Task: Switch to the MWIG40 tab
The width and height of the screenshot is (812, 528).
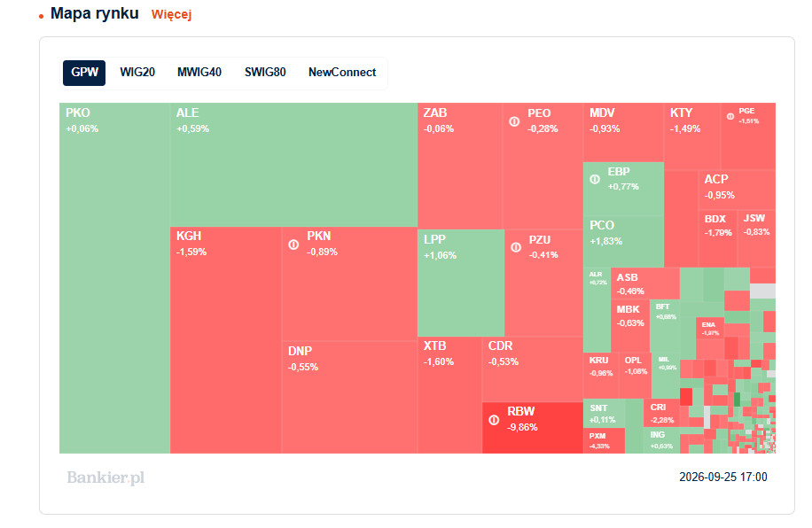Action: click(x=199, y=73)
